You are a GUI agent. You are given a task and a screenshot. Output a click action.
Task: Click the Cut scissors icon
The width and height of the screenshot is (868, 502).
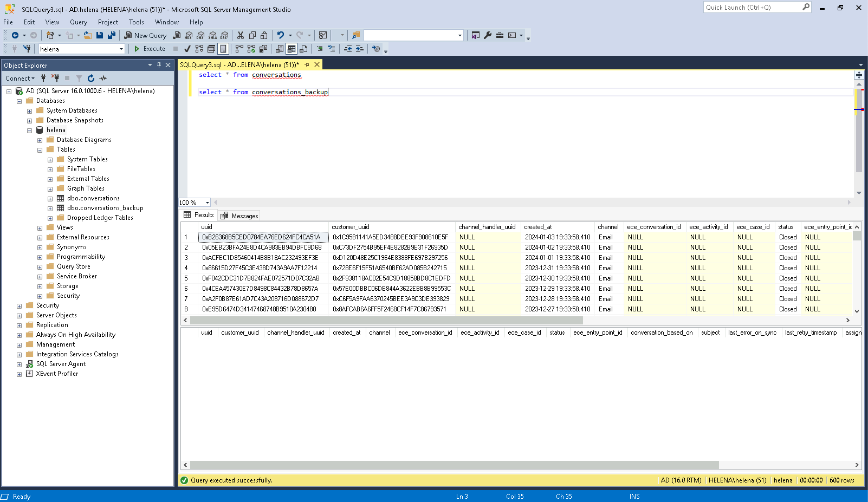241,35
